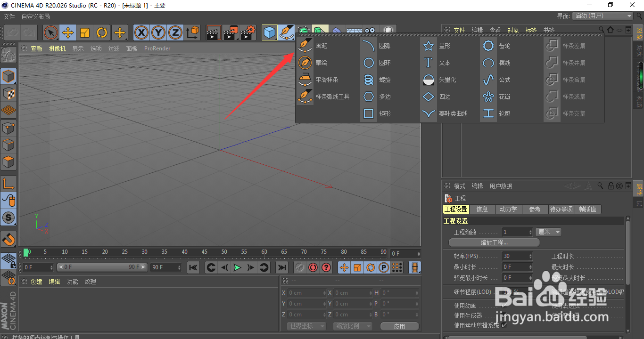
Task: Select the 画笔 spline pen tool
Action: click(x=313, y=46)
